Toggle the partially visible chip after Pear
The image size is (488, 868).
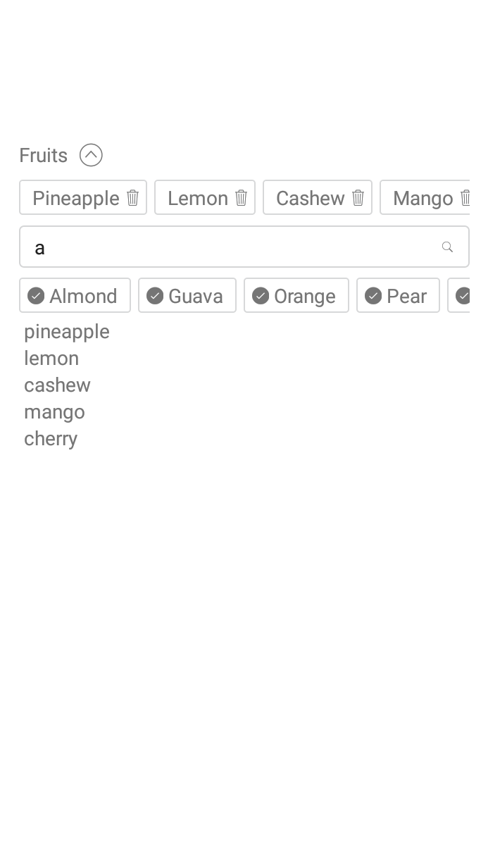[x=463, y=296]
